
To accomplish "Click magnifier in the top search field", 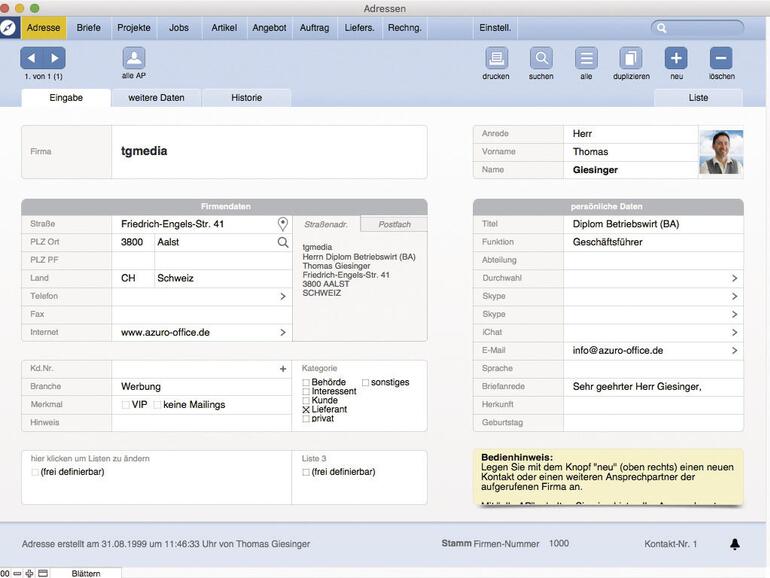I will click(661, 28).
